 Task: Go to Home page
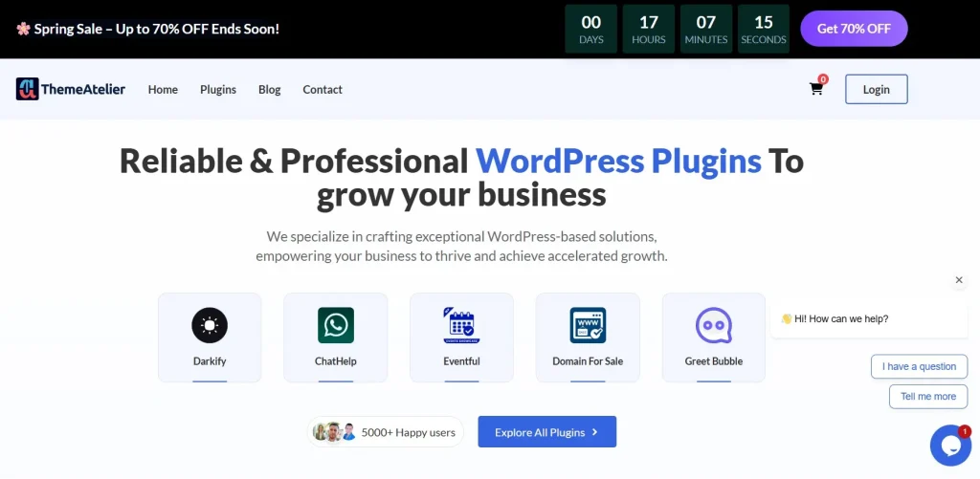tap(163, 89)
